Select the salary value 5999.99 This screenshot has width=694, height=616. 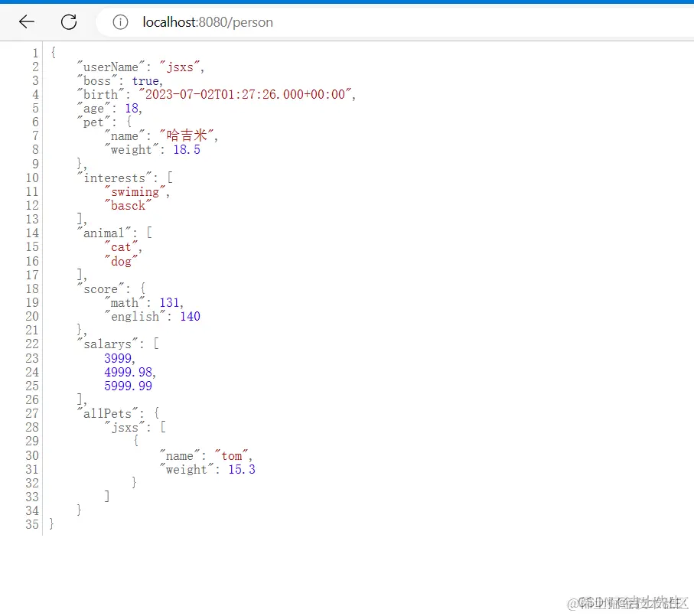pyautogui.click(x=128, y=386)
